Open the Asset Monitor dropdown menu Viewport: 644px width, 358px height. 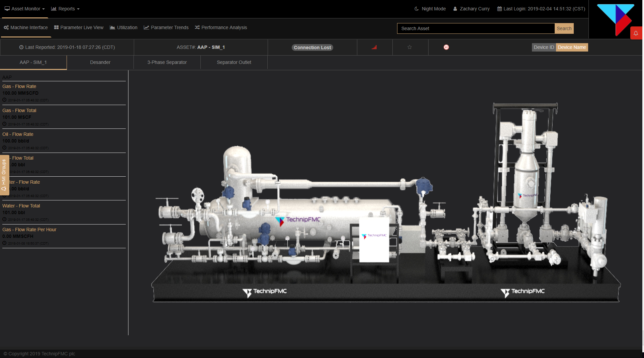25,9
